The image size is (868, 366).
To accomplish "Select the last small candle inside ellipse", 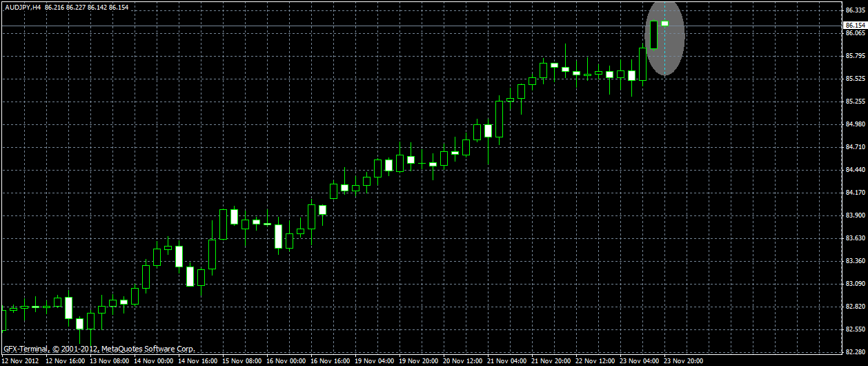I will pyautogui.click(x=665, y=23).
